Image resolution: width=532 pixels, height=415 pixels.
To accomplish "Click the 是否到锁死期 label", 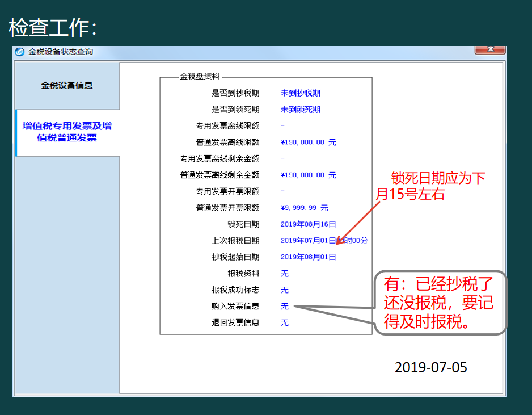I will pos(235,110).
